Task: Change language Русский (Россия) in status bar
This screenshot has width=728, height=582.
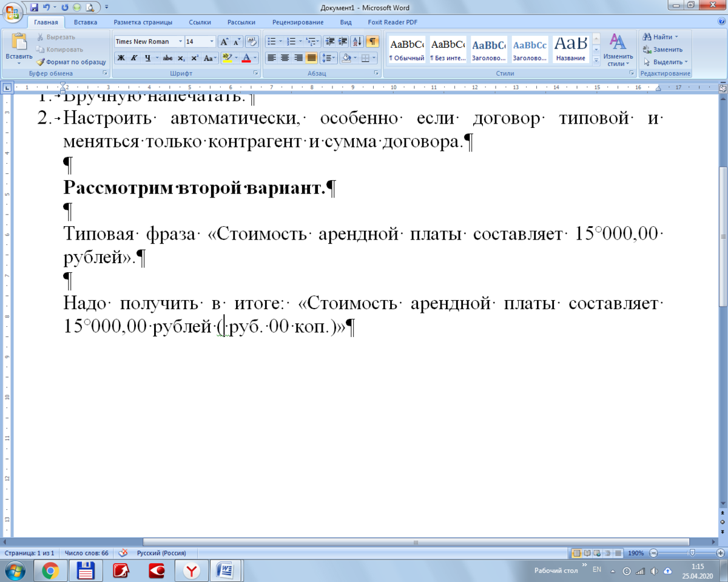Action: click(161, 553)
